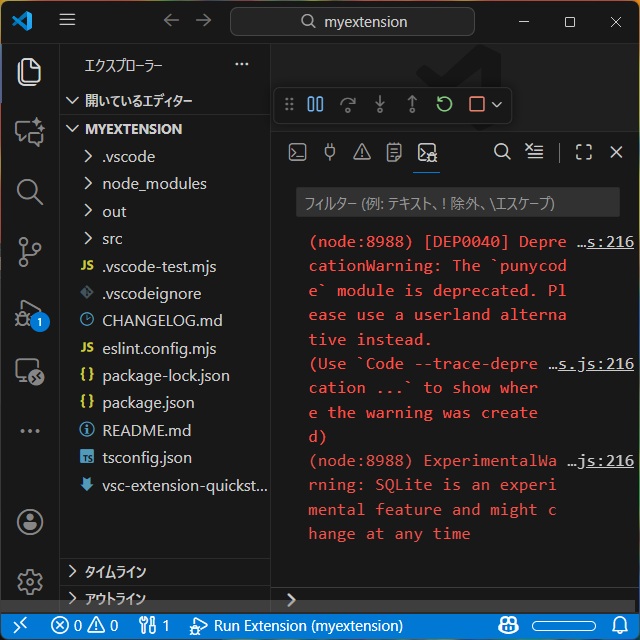640x640 pixels.
Task: Open package.json file
Action: click(148, 403)
